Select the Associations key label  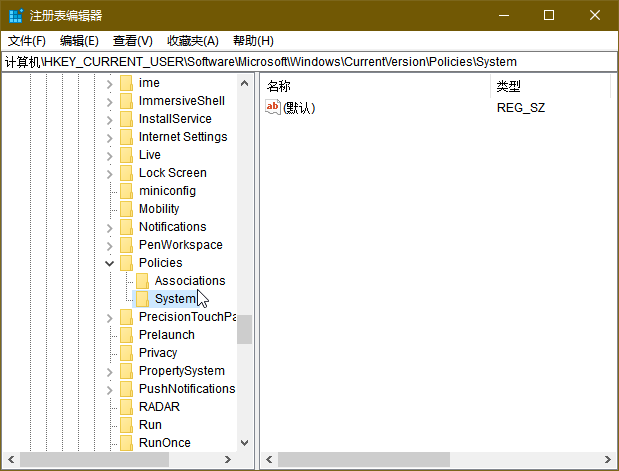click(x=190, y=281)
